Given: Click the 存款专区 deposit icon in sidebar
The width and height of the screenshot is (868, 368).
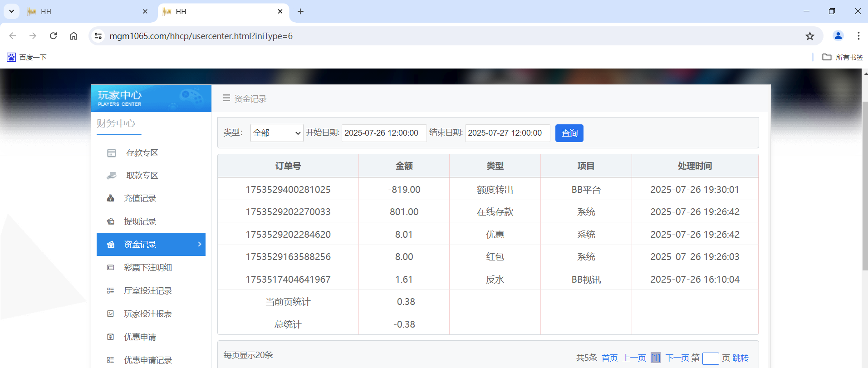Looking at the screenshot, I should 112,153.
